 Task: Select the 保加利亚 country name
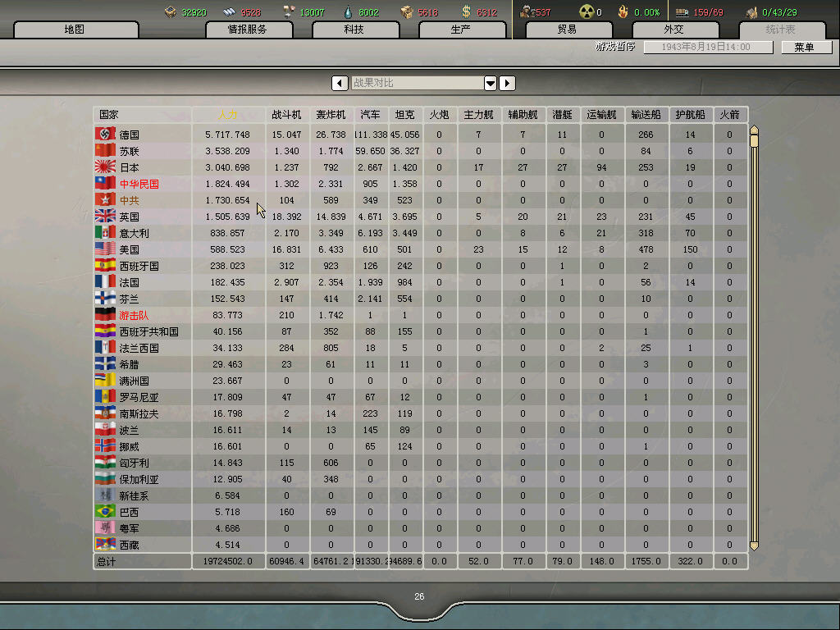[x=139, y=479]
